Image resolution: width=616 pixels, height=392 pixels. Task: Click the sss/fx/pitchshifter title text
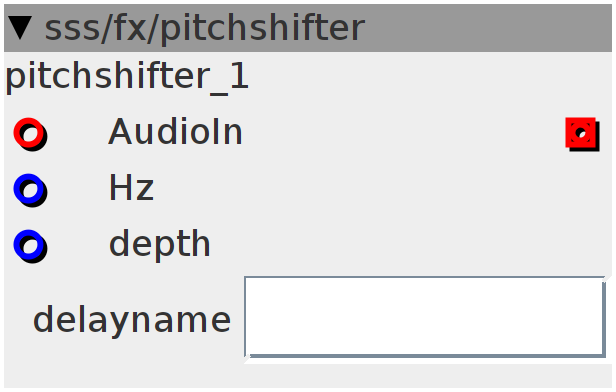click(x=205, y=28)
